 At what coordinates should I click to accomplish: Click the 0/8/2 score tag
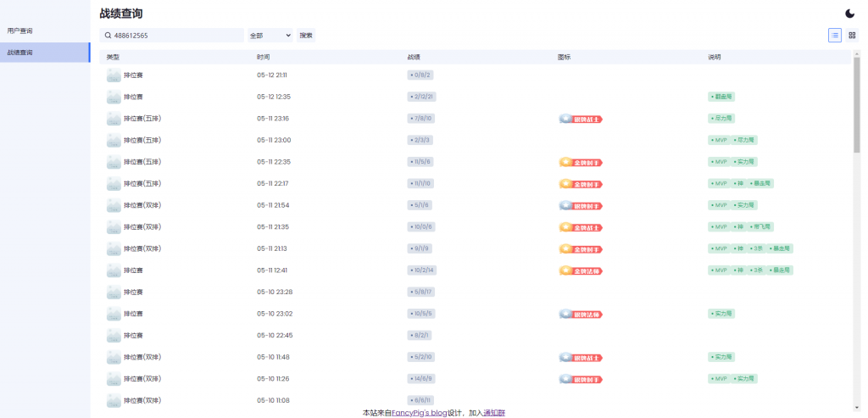point(420,75)
